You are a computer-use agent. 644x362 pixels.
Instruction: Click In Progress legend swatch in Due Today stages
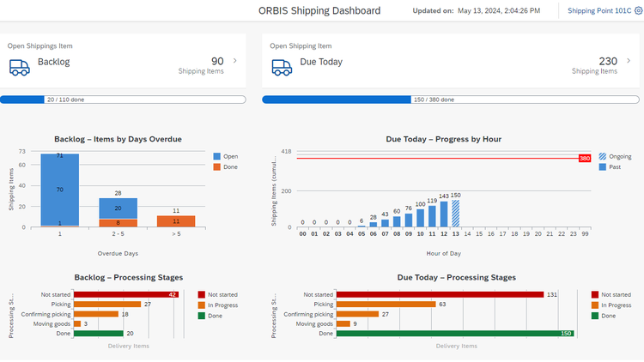[x=595, y=305]
